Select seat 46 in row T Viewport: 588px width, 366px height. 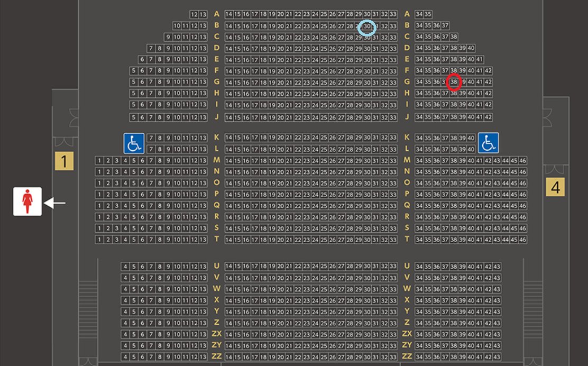[523, 239]
